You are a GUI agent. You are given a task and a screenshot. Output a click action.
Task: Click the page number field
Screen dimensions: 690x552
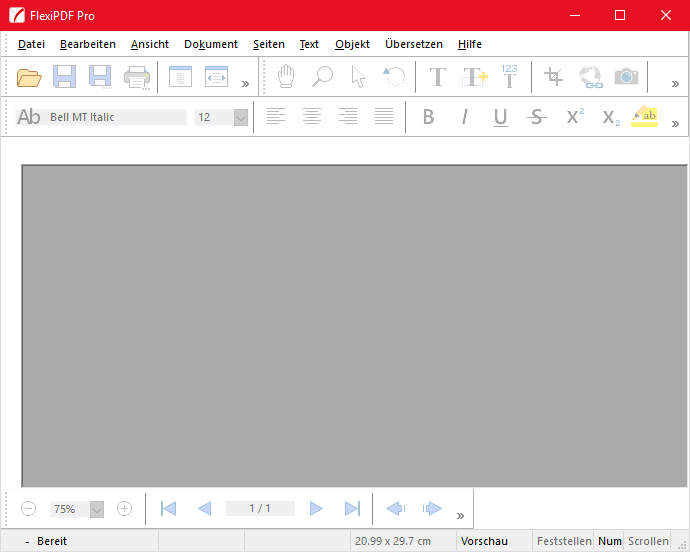(260, 509)
